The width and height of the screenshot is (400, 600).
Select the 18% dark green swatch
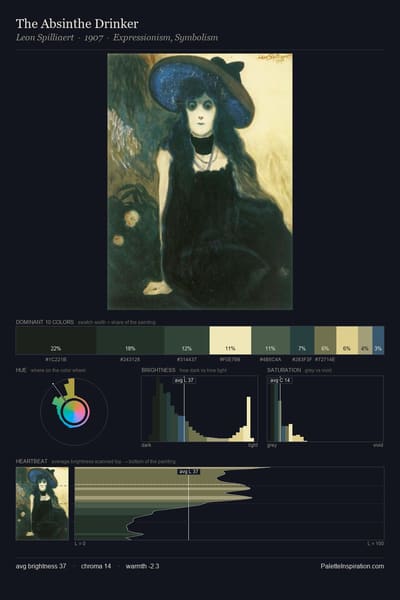click(x=130, y=340)
